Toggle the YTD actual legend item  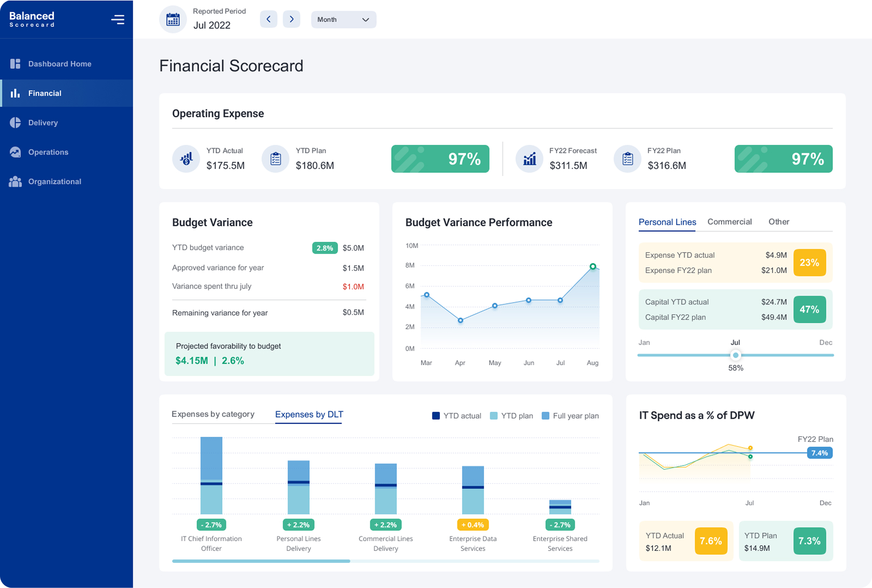456,415
